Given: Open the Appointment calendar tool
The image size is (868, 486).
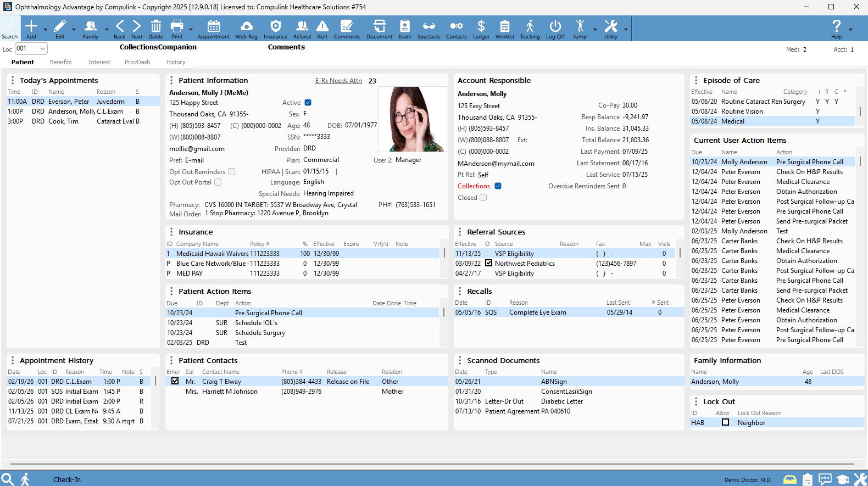Looking at the screenshot, I should point(213,29).
